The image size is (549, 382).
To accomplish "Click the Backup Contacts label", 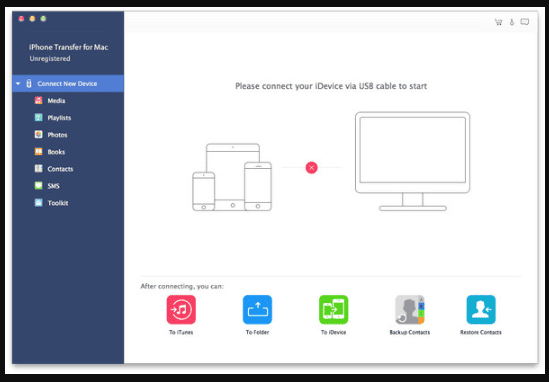I will [x=410, y=332].
